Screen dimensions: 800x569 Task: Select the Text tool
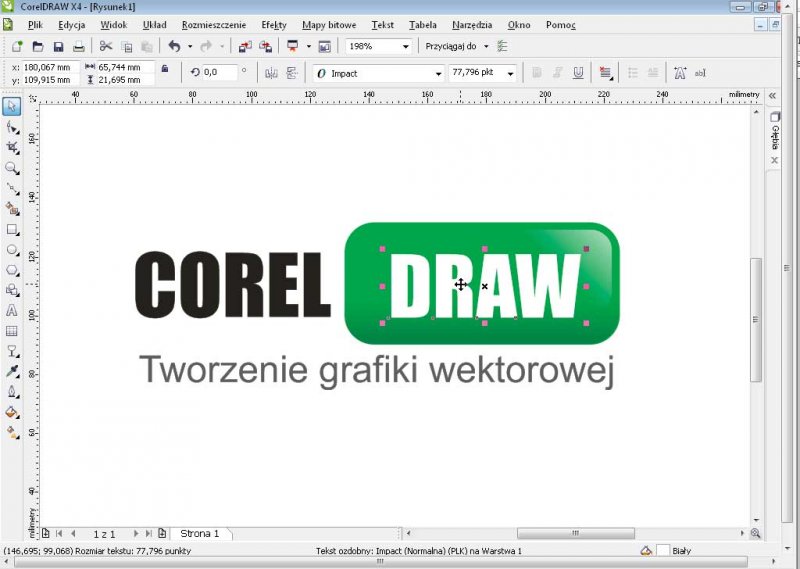(12, 311)
